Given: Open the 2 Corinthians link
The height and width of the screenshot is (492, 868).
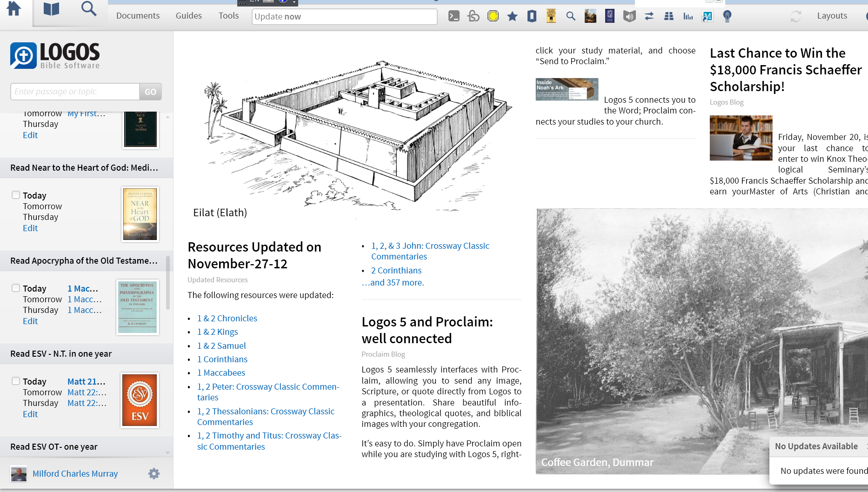Looking at the screenshot, I should pos(396,270).
